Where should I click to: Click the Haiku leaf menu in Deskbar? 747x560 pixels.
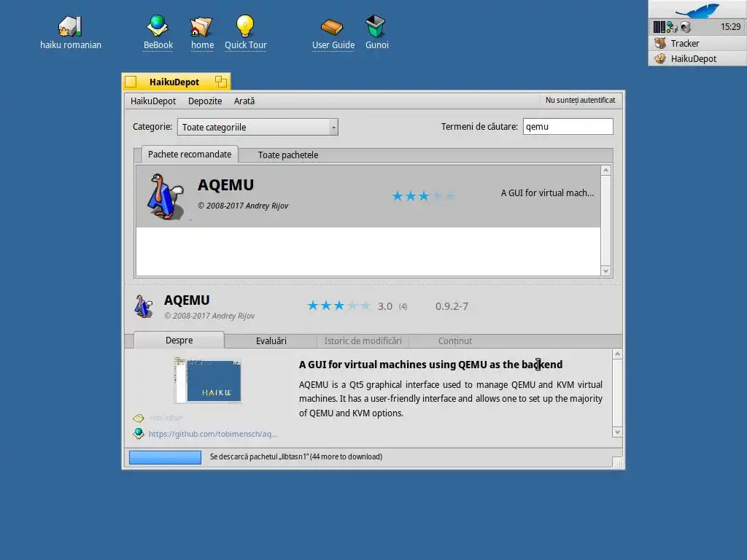[697, 9]
